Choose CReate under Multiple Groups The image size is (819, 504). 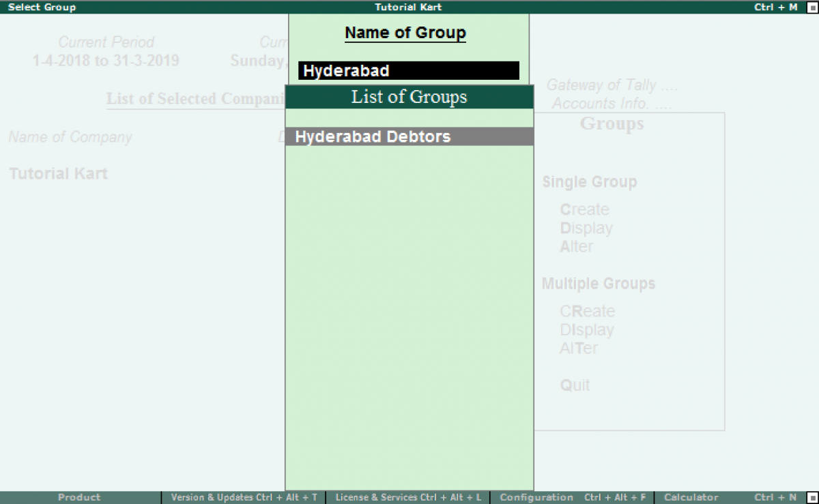pyautogui.click(x=588, y=311)
